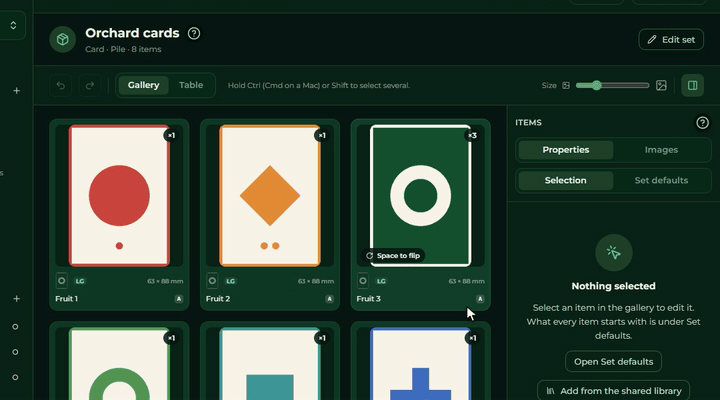
Task: Click the ×1 count badge on Fruit 2
Action: (321, 135)
